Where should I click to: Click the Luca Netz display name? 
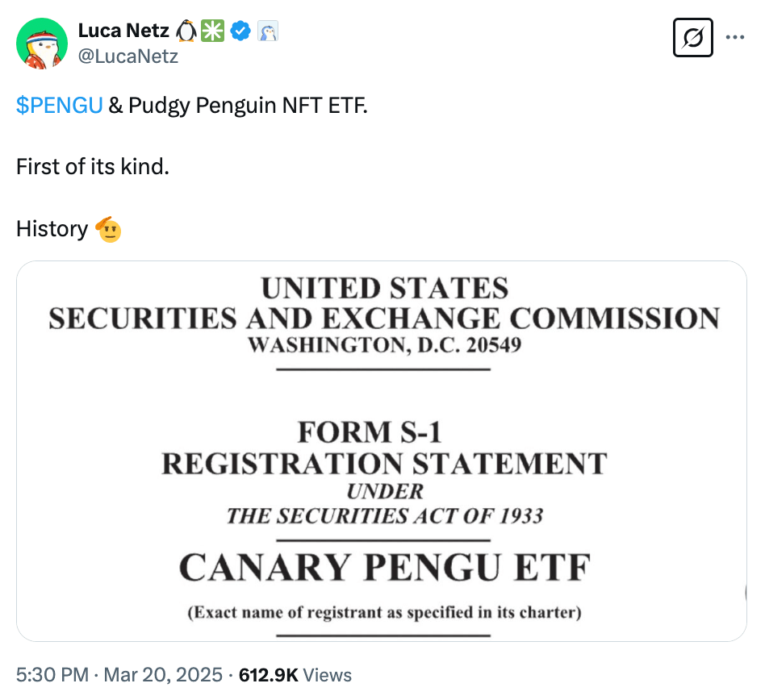123,31
